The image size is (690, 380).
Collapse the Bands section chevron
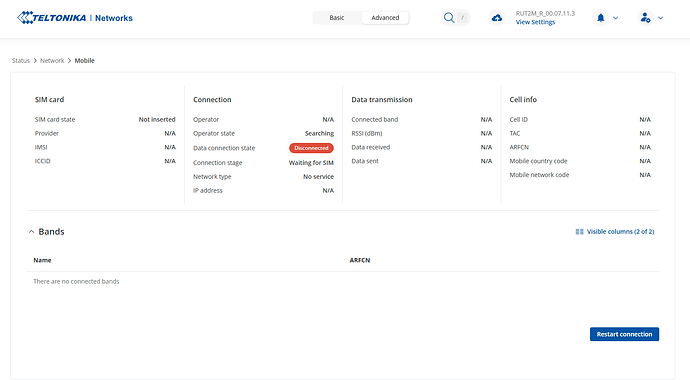pos(31,231)
